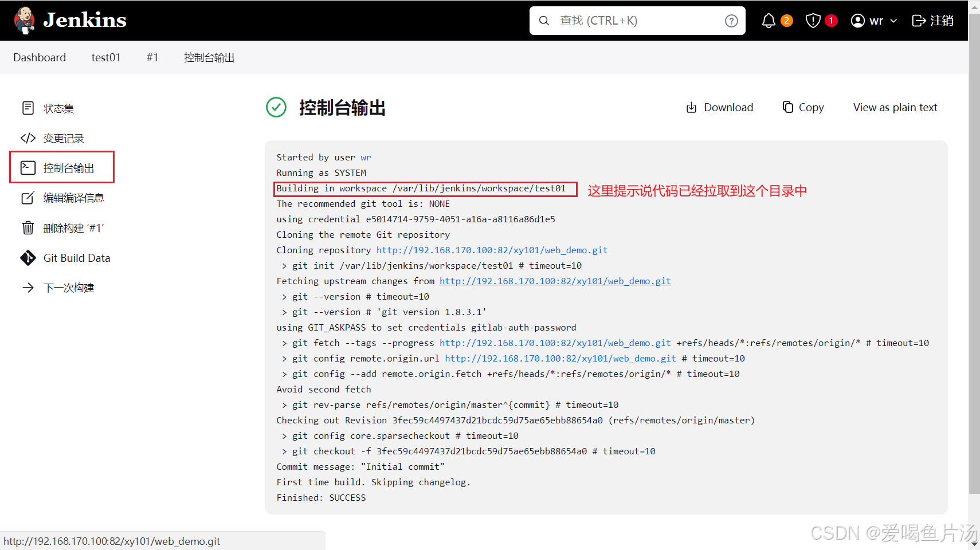
Task: Click the using credential line
Action: (x=415, y=219)
